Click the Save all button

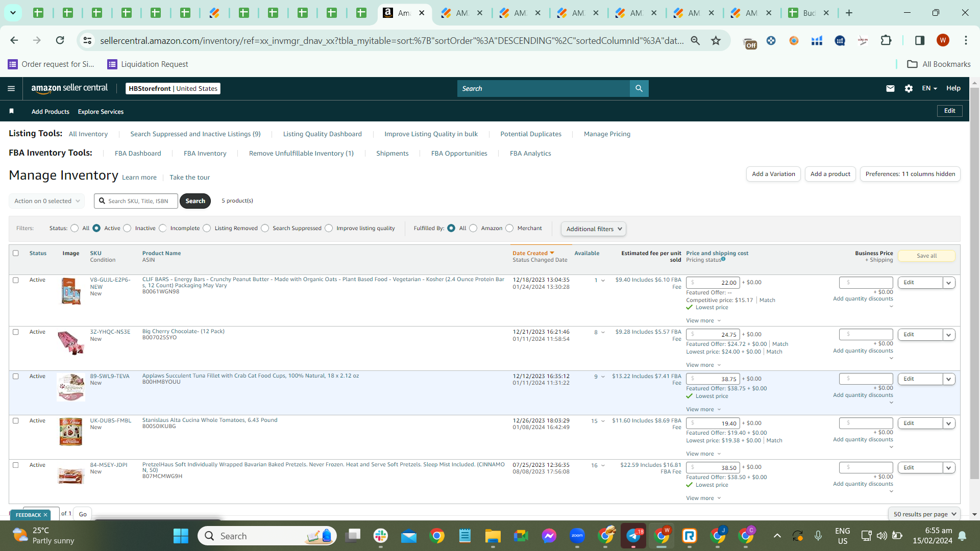point(926,256)
